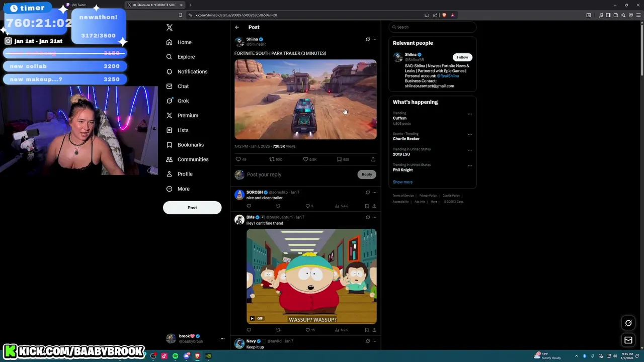Go to Home in X sidebar
The height and width of the screenshot is (362, 644).
(179, 42)
